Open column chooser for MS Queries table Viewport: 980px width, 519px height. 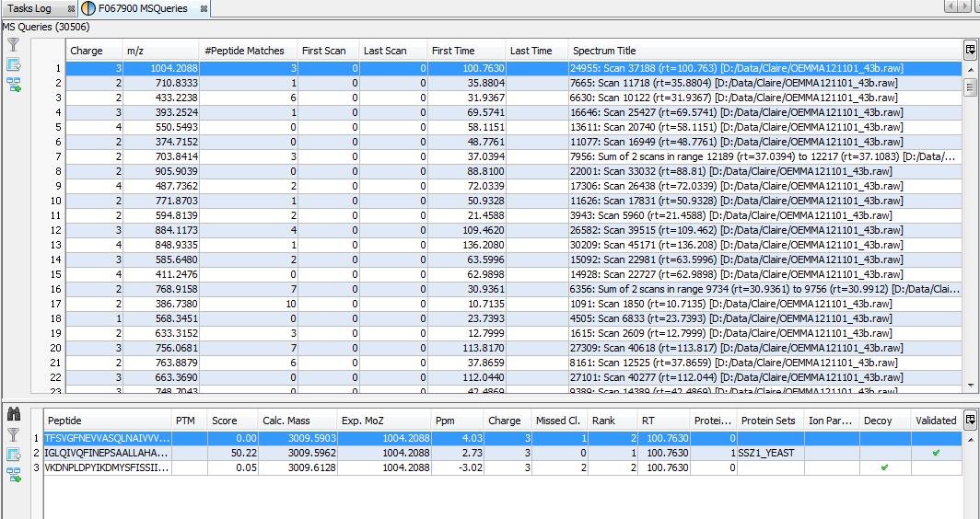pyautogui.click(x=970, y=51)
